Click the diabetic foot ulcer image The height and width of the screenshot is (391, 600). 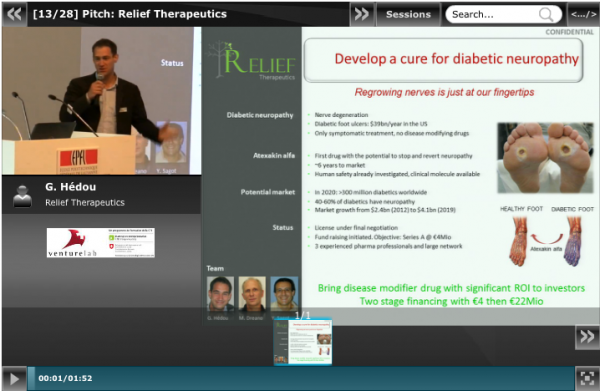pos(545,158)
